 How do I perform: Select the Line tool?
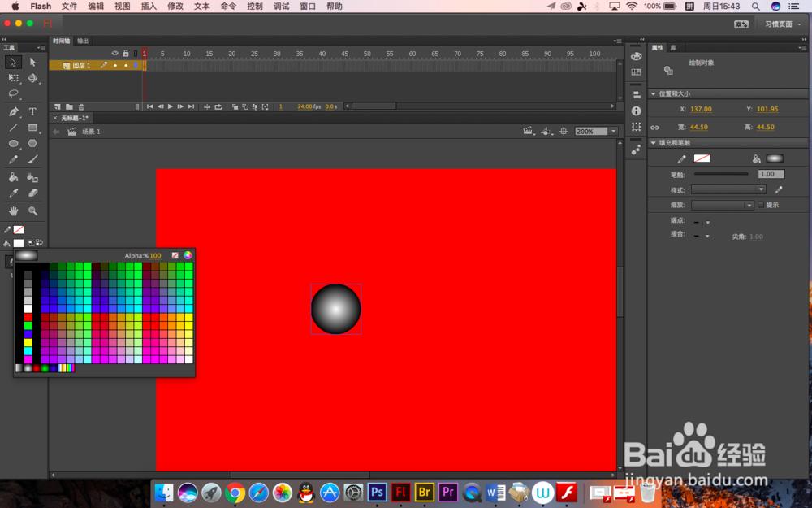point(13,128)
